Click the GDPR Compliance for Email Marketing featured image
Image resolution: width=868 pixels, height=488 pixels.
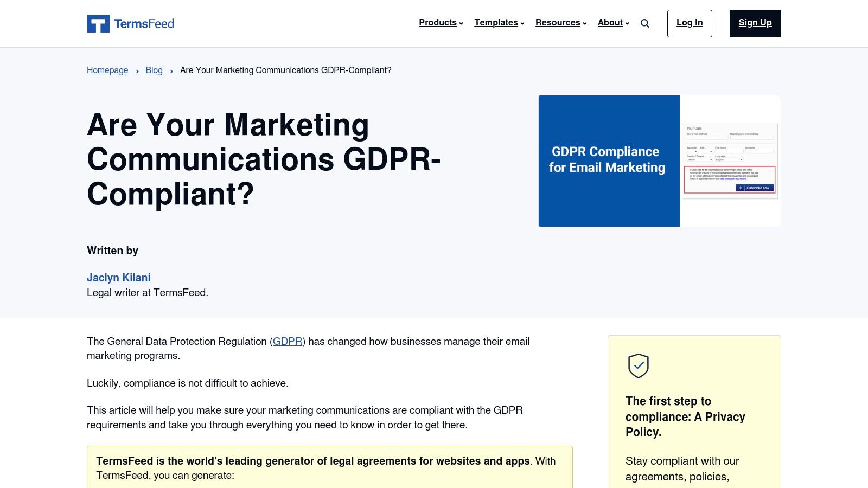(x=609, y=160)
